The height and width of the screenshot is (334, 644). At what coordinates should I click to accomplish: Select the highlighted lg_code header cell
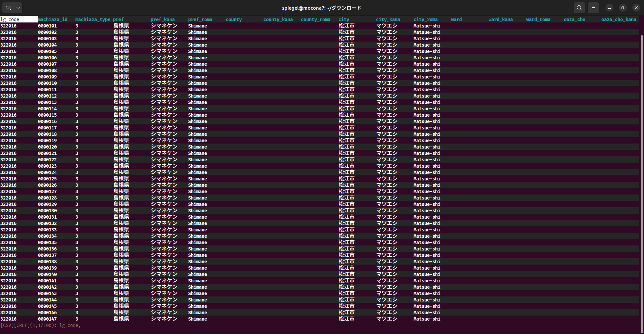[x=18, y=19]
